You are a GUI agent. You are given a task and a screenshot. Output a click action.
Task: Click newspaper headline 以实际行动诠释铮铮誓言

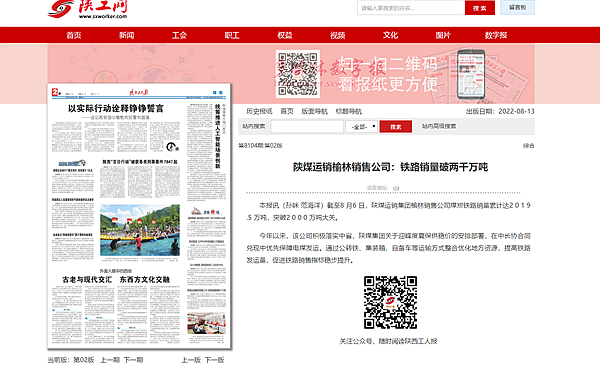click(116, 109)
